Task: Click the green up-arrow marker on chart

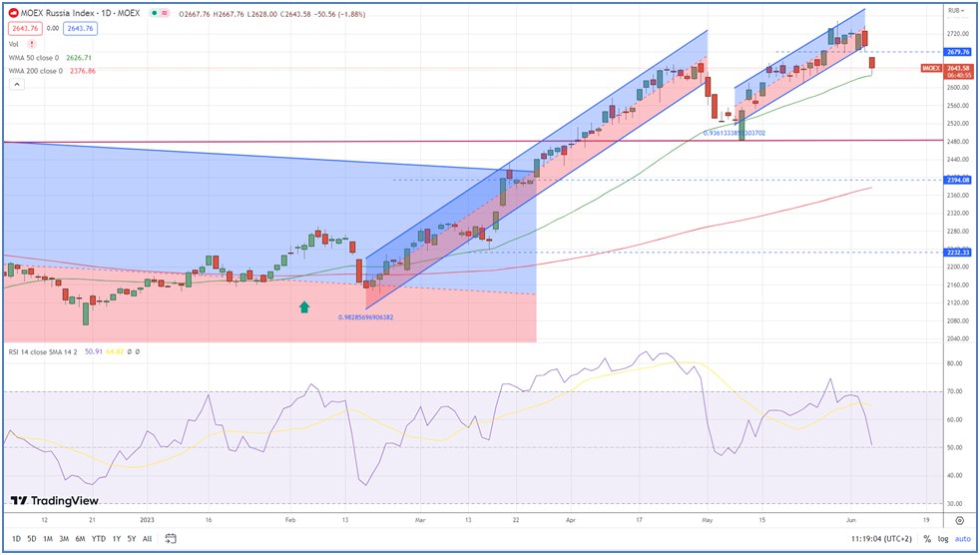Action: [304, 306]
